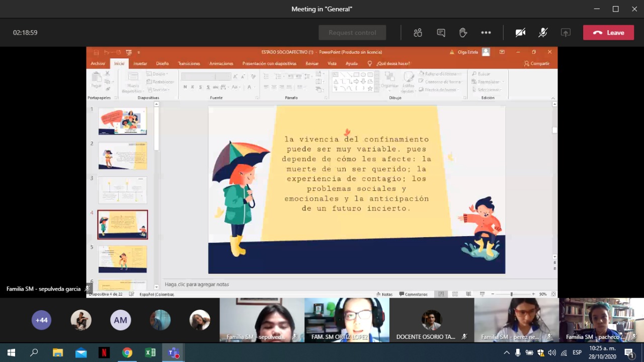Screen dimensions: 644x362
Task: Raise your hand in the meeting
Action: 463,33
